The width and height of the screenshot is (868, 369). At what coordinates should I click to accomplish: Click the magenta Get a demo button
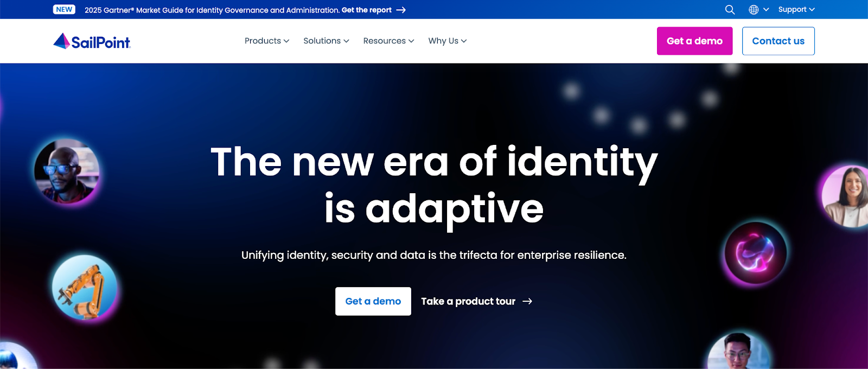coord(694,41)
